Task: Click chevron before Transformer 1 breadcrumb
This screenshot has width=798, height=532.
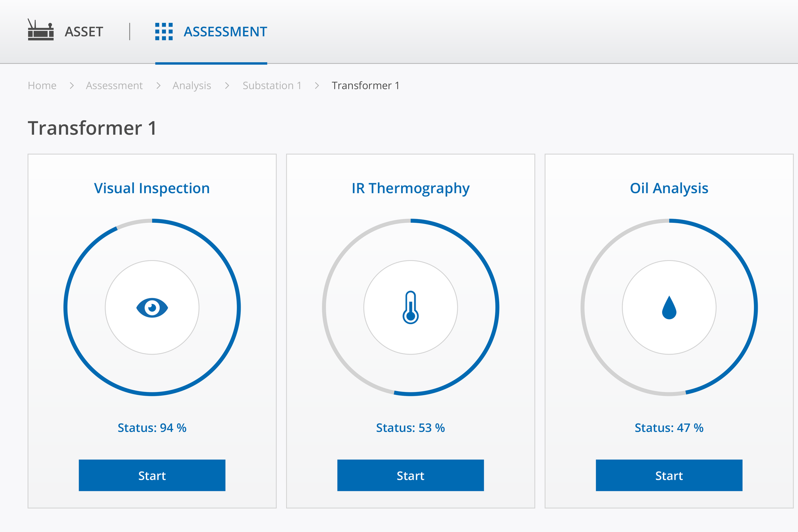Action: click(317, 86)
